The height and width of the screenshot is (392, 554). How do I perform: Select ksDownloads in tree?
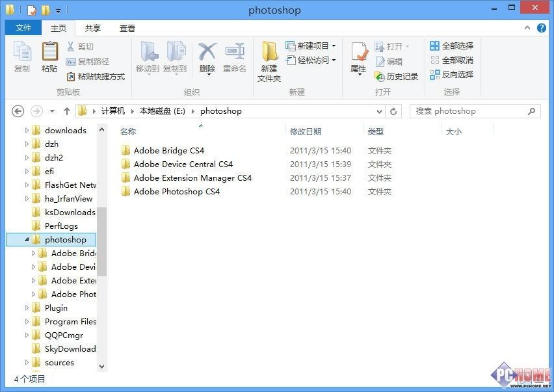(64, 212)
